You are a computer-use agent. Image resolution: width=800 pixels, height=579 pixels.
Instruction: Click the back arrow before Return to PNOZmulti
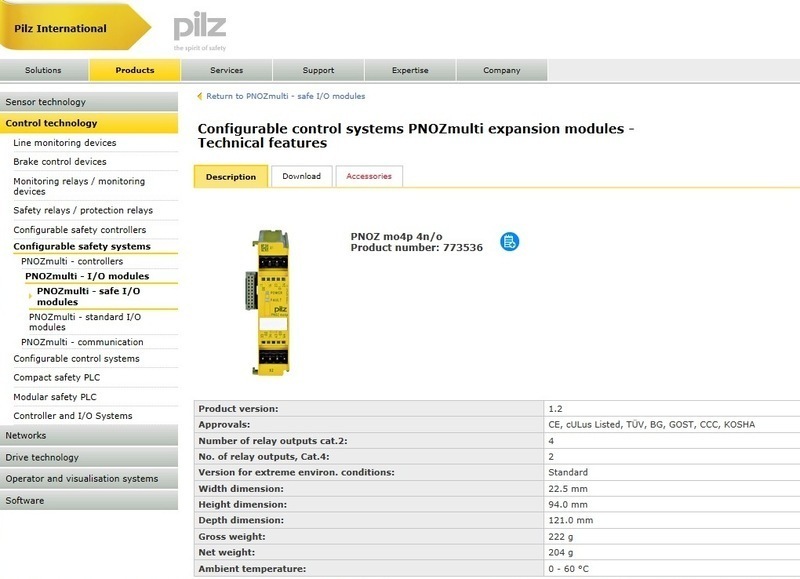200,97
